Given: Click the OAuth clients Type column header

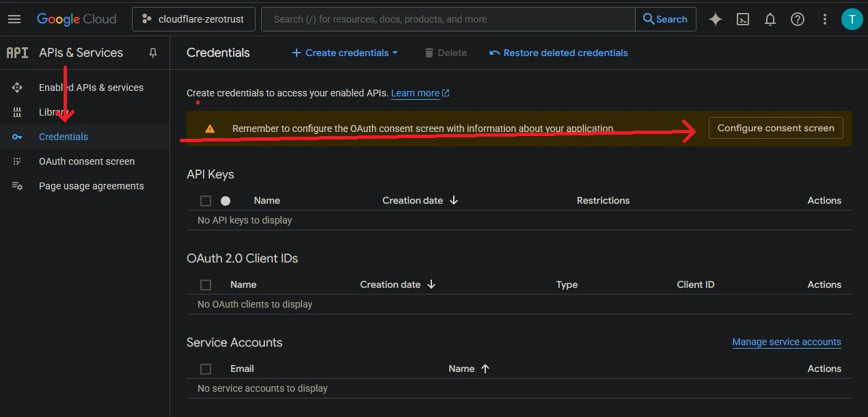Looking at the screenshot, I should (x=567, y=284).
